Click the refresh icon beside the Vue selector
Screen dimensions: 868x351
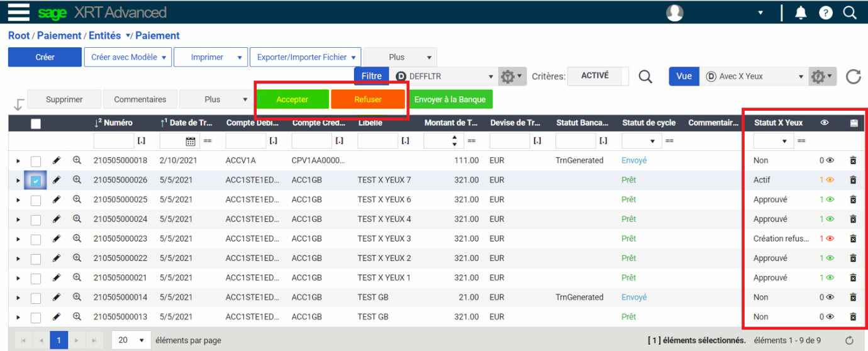point(853,77)
